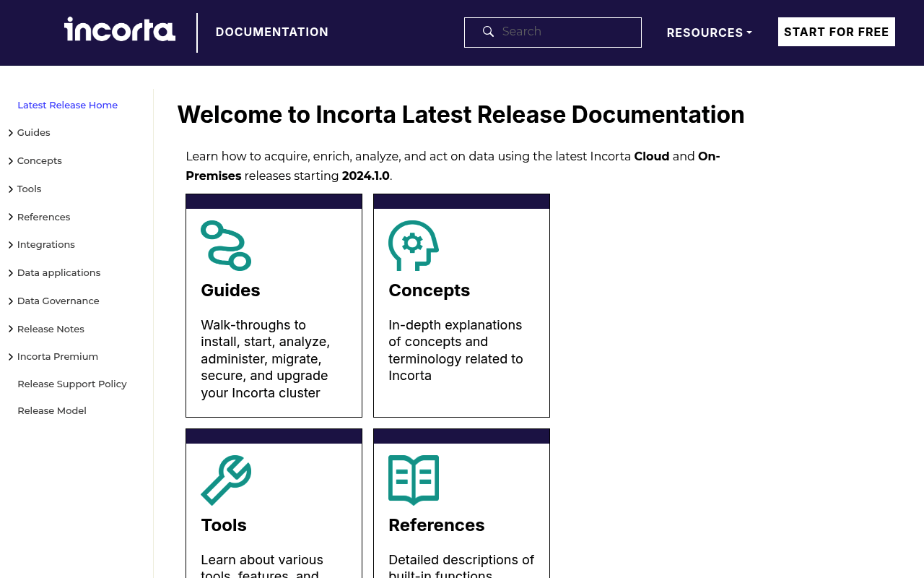Open Integrations in the sidebar

click(x=46, y=244)
